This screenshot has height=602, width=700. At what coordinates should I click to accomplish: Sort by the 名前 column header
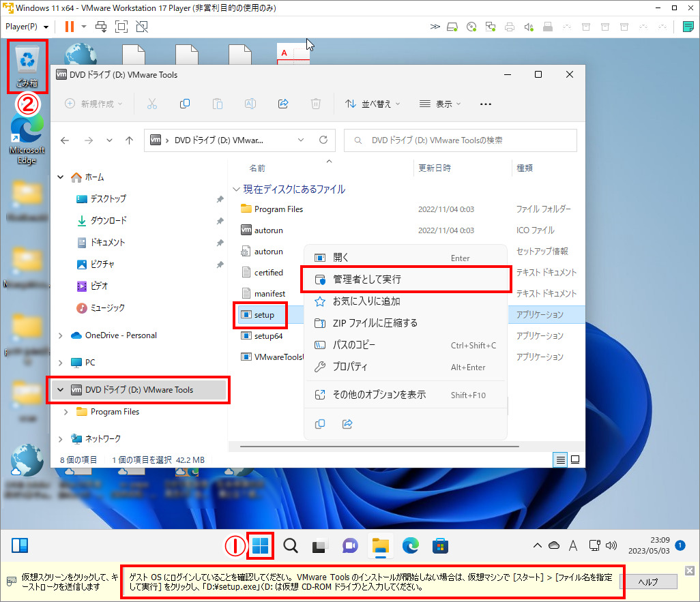[x=257, y=168]
